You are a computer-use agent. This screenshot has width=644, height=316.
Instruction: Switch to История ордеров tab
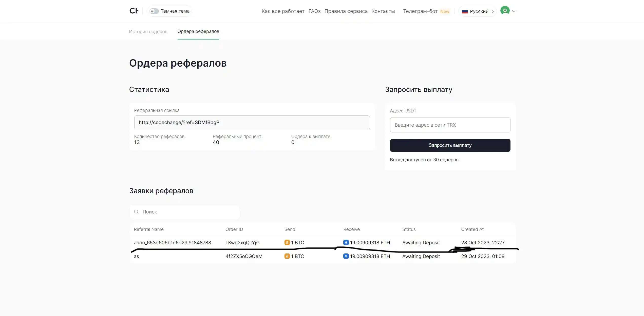click(148, 31)
